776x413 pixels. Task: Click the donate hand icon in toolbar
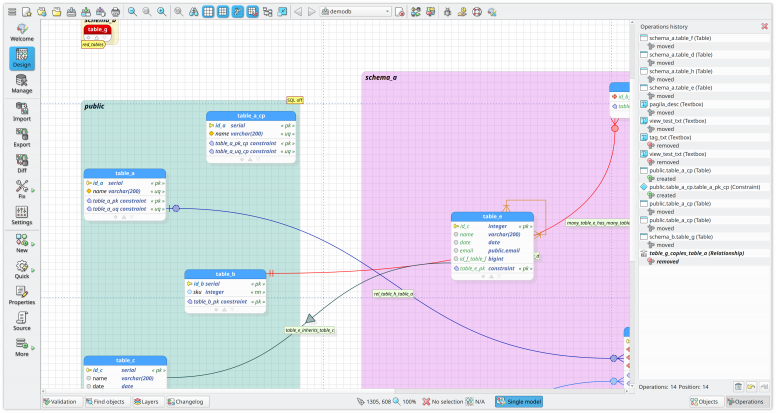click(x=462, y=11)
